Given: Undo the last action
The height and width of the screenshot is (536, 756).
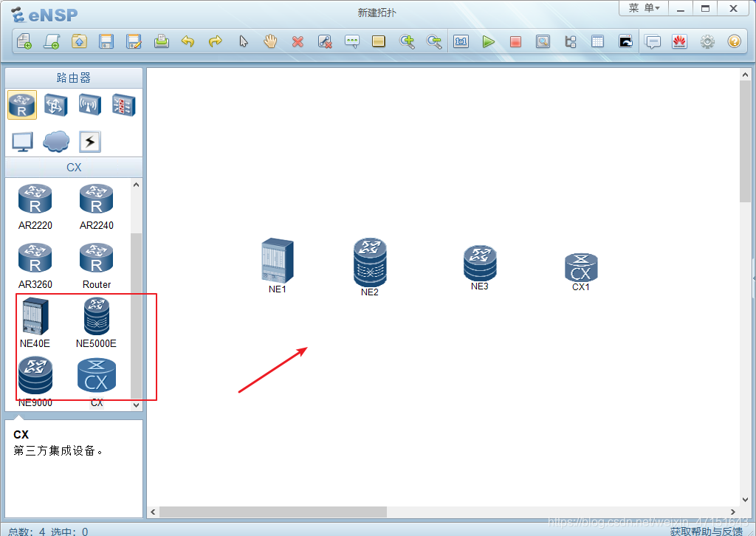Looking at the screenshot, I should (x=188, y=41).
